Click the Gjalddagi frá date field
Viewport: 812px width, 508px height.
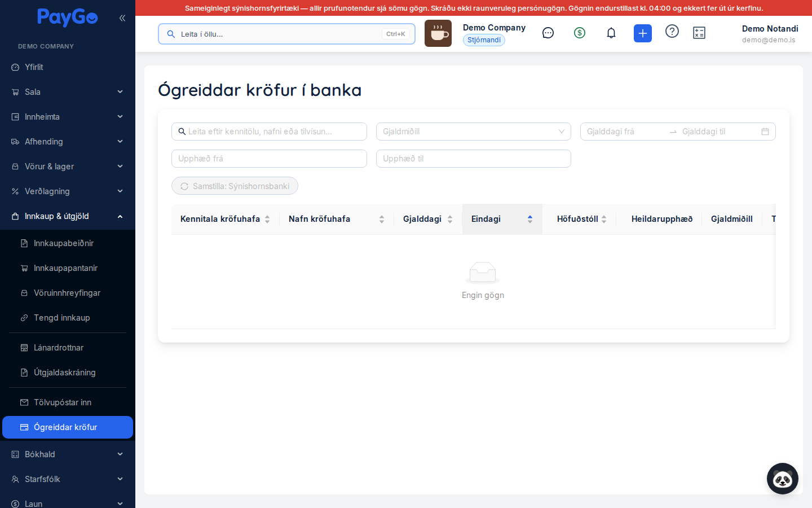[x=624, y=132]
